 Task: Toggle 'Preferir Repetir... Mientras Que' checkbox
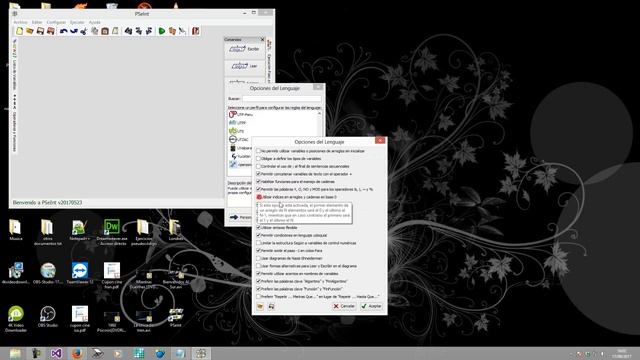pos(258,297)
